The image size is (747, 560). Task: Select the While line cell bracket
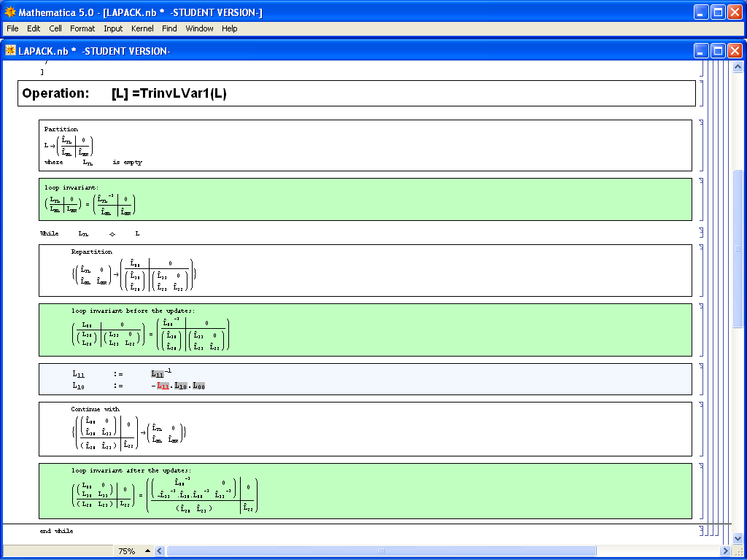tap(701, 233)
